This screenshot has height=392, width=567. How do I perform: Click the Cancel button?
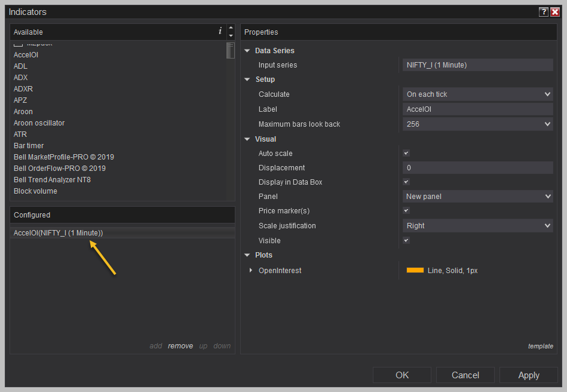pos(465,375)
